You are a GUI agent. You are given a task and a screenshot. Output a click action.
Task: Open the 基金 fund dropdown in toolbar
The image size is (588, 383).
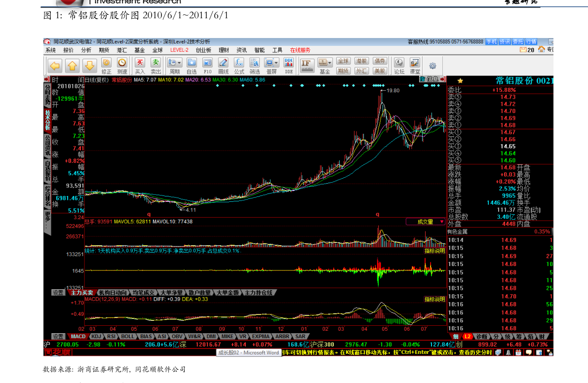[x=330, y=63]
